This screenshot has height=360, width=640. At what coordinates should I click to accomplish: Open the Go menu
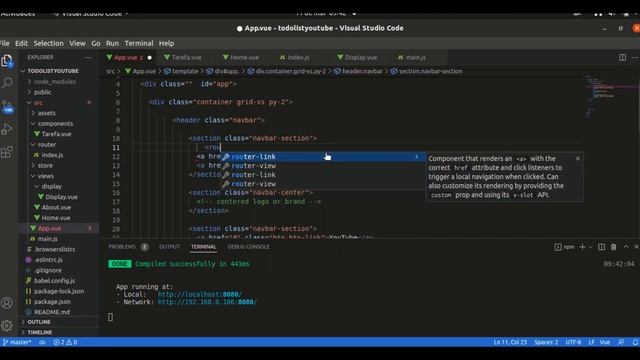[96, 43]
